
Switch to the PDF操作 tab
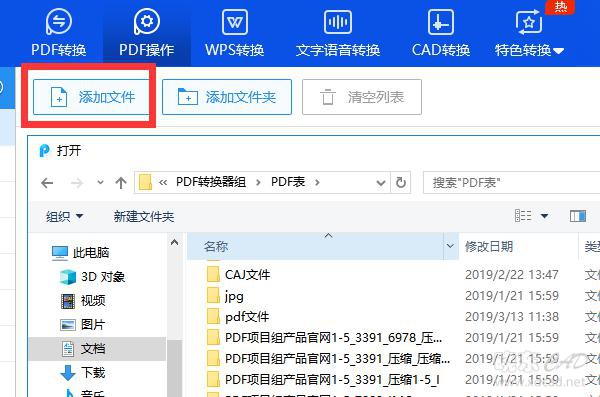click(x=147, y=34)
